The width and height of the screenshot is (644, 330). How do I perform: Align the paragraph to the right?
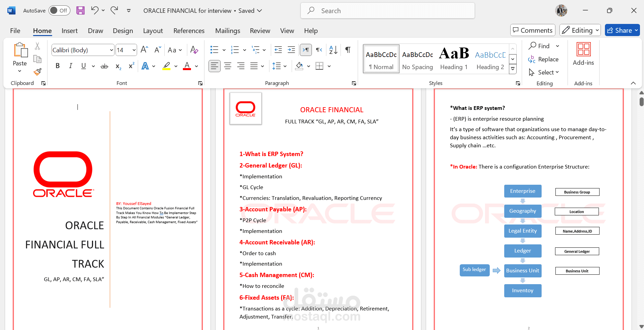(241, 66)
